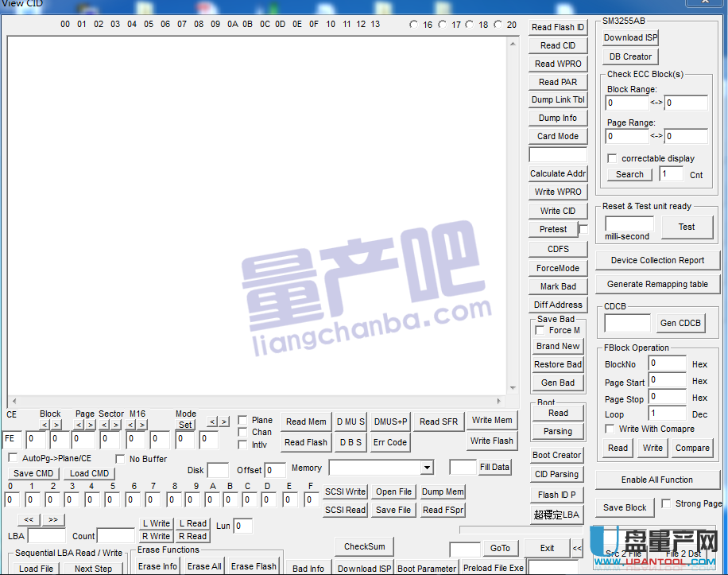Check the correctable display option
The width and height of the screenshot is (728, 575).
(x=612, y=158)
